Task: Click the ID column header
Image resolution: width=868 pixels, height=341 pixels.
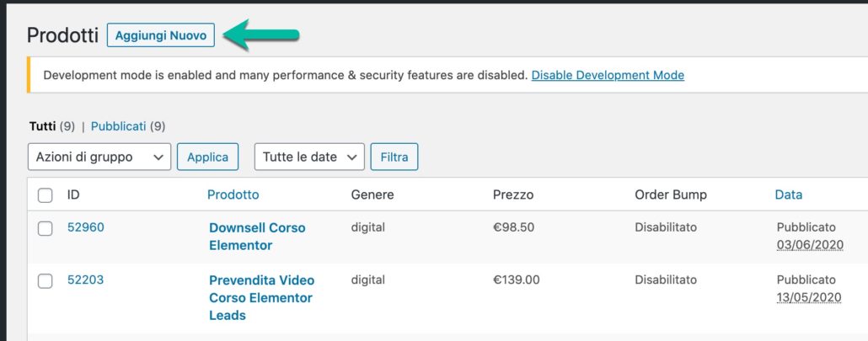Action: pyautogui.click(x=73, y=194)
